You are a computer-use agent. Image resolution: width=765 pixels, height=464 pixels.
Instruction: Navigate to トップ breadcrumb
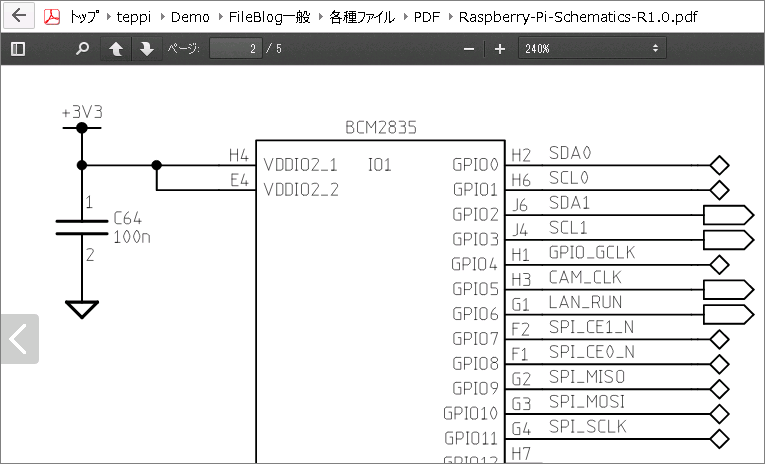[x=84, y=17]
